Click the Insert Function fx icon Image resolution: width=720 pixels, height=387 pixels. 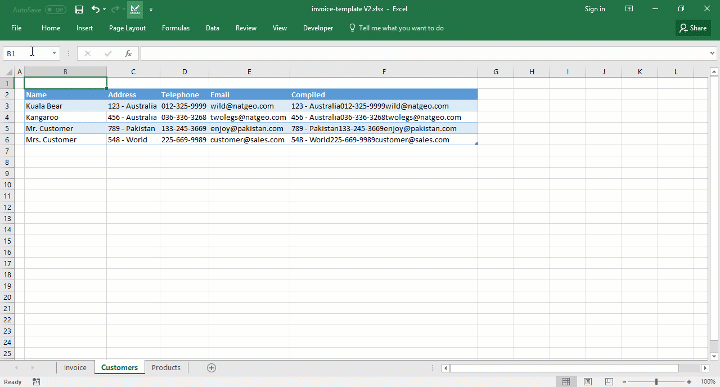tap(128, 54)
